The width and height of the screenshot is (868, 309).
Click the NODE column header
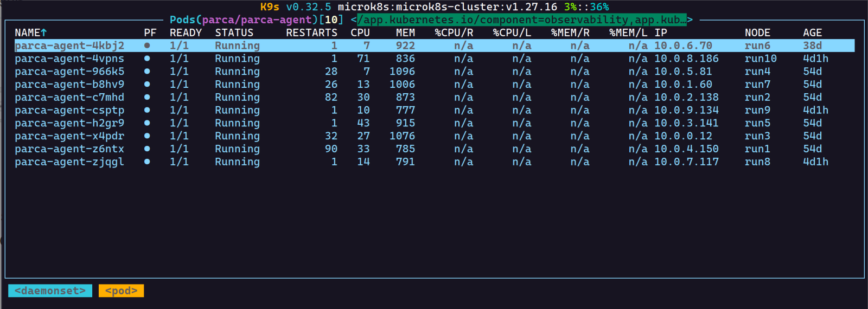[757, 33]
